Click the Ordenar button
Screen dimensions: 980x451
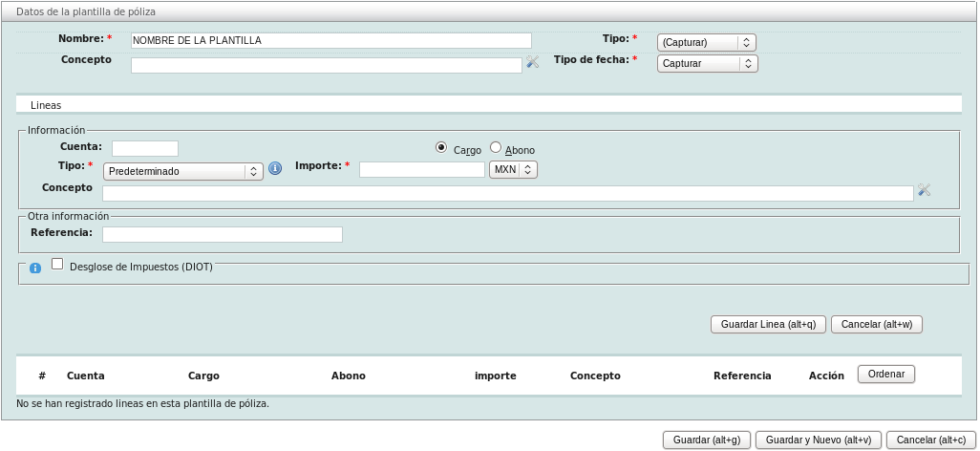point(886,375)
